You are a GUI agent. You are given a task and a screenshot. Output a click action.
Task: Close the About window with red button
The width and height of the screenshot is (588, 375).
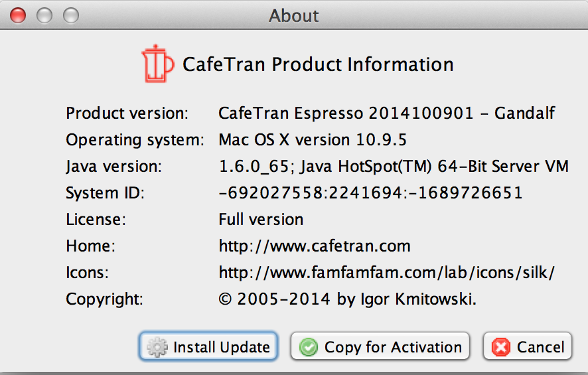(x=18, y=15)
